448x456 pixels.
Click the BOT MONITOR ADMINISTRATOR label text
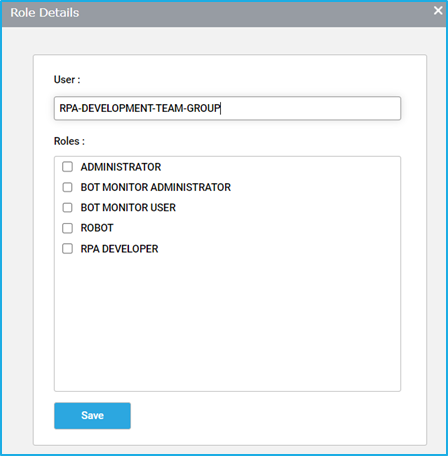click(x=156, y=187)
